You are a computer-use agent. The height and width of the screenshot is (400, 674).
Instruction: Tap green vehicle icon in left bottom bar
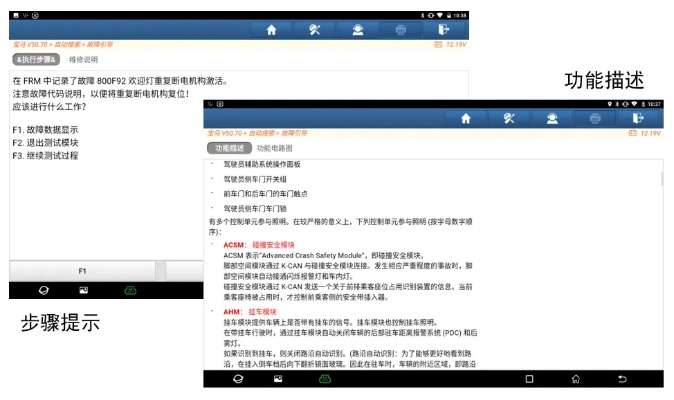[x=129, y=290]
